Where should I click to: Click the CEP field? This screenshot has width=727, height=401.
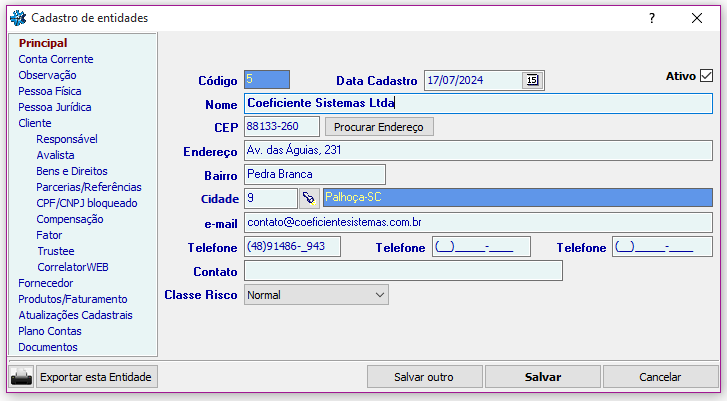[x=281, y=127]
